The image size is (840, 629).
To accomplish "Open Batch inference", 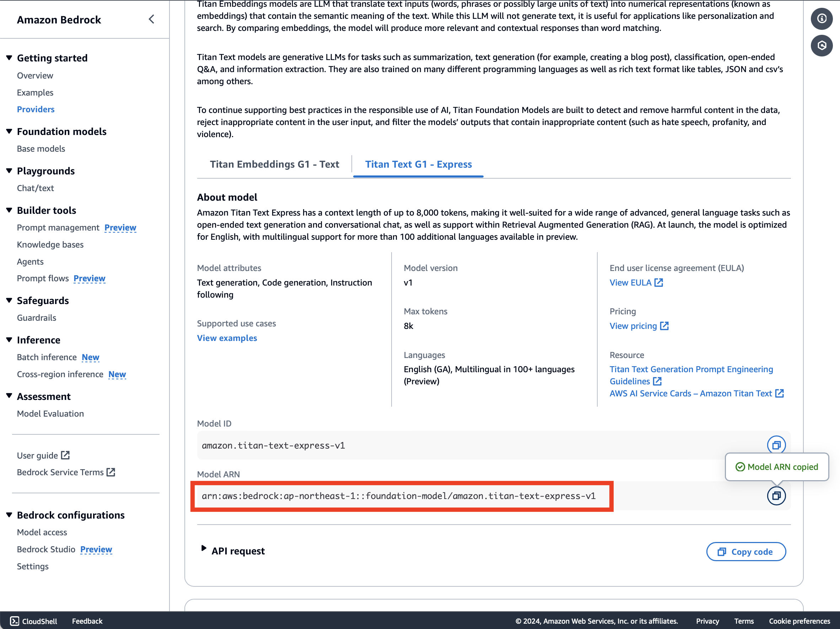I will [47, 357].
